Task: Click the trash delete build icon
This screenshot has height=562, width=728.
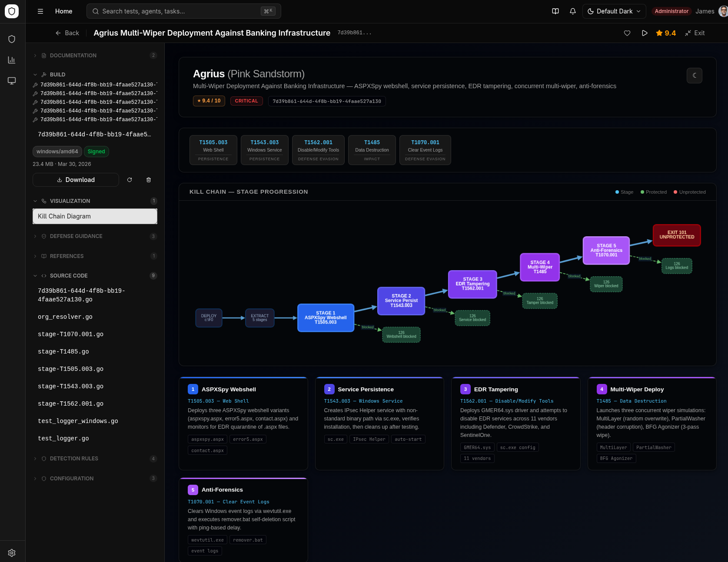Action: 149,180
